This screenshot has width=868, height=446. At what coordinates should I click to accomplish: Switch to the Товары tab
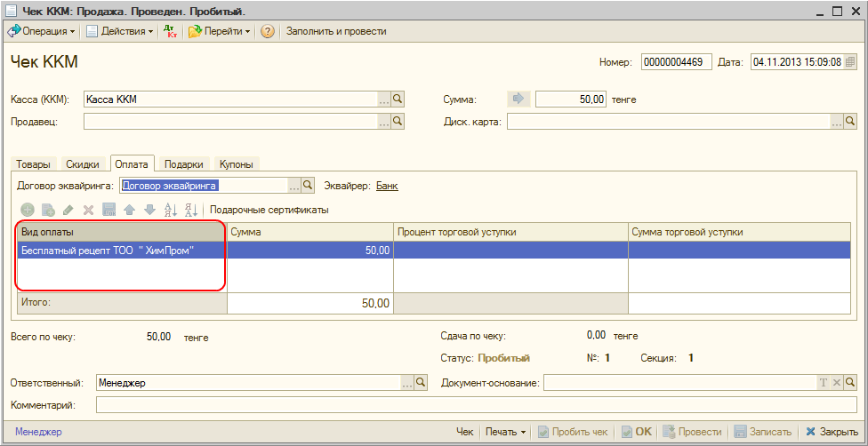coord(35,164)
